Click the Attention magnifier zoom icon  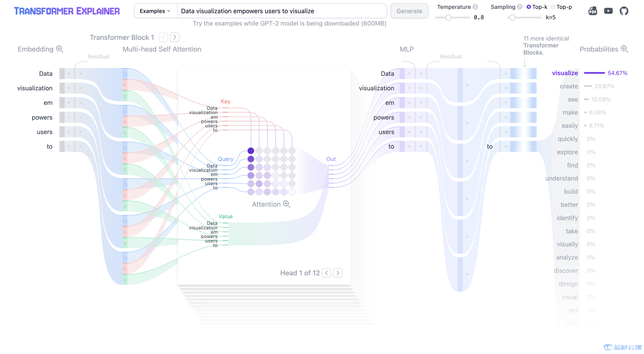286,204
